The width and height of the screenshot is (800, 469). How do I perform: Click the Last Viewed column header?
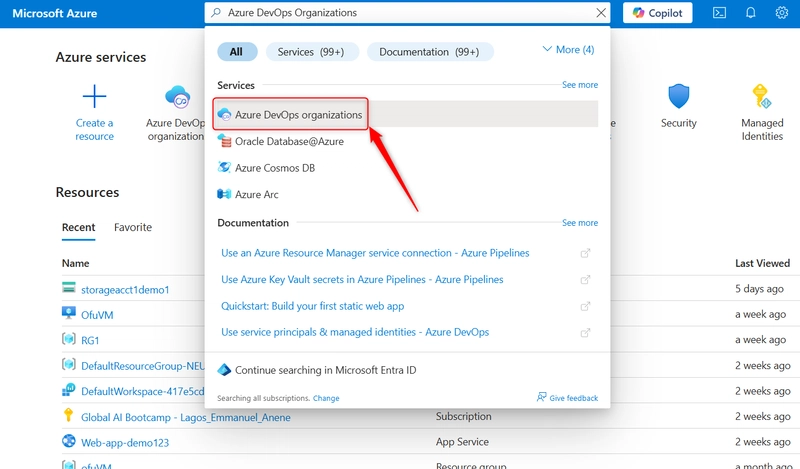pyautogui.click(x=762, y=263)
